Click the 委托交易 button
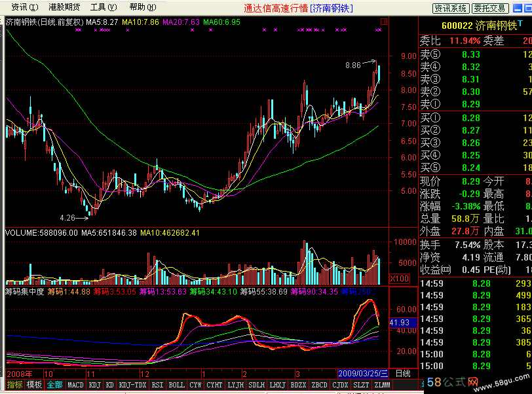 pyautogui.click(x=489, y=8)
